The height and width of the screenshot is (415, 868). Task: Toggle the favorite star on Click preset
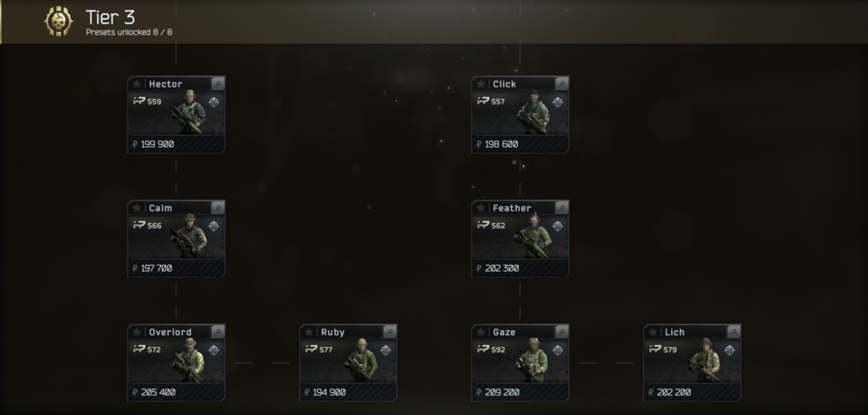point(481,84)
